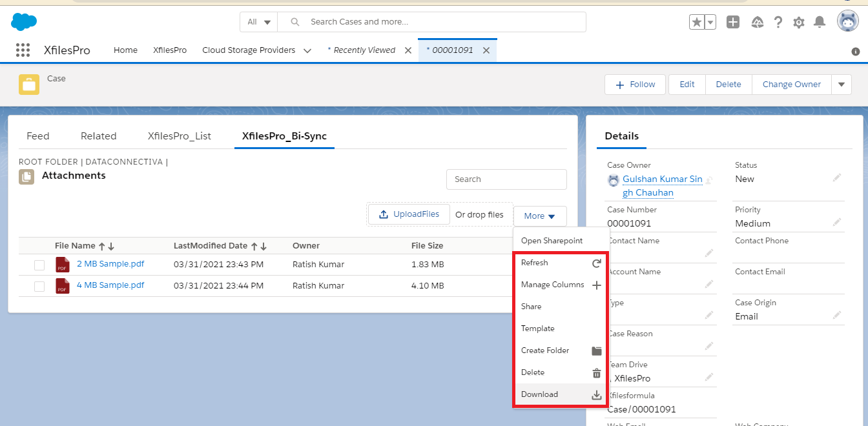Go to the Home nav tab

tap(125, 50)
